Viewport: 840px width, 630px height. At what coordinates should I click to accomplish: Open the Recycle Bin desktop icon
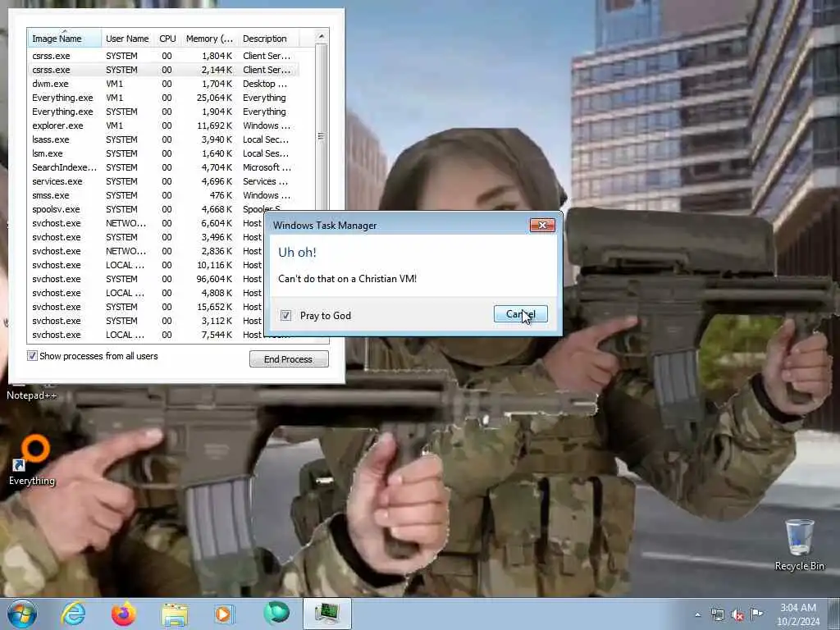(799, 545)
